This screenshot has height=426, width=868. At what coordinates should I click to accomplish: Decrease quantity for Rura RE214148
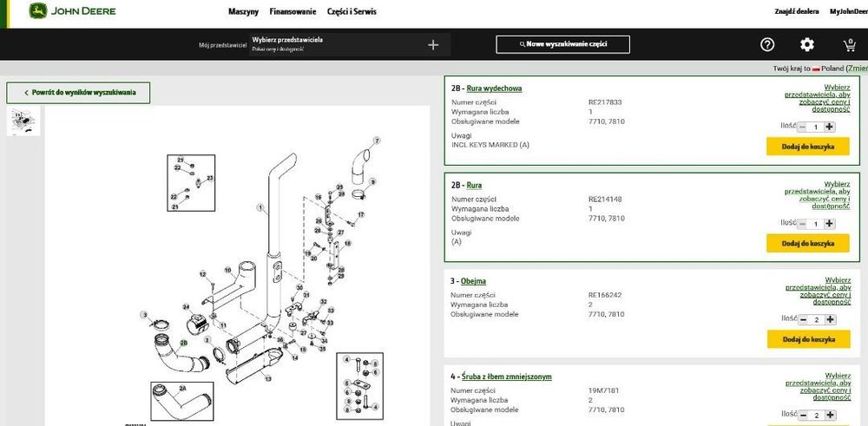[x=803, y=224]
